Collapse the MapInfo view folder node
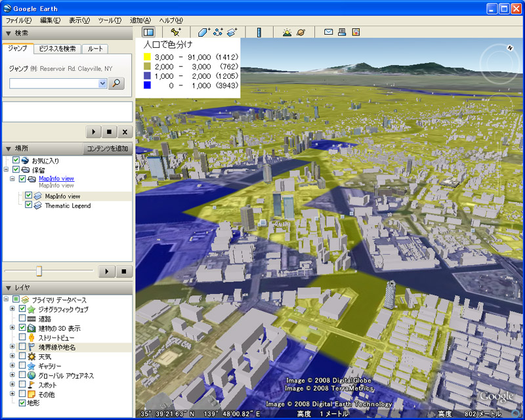The width and height of the screenshot is (525, 420). pyautogui.click(x=12, y=179)
